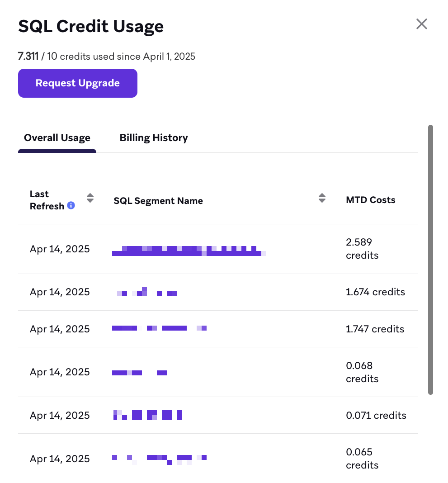Sort by the SQL Segment Name arrows

click(x=322, y=198)
